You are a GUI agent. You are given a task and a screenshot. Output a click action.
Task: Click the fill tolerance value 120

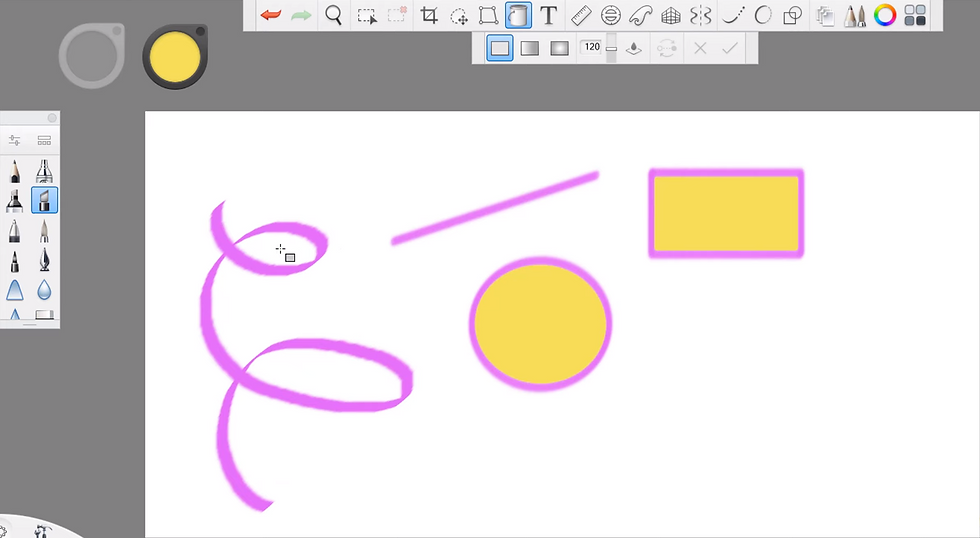tap(592, 47)
